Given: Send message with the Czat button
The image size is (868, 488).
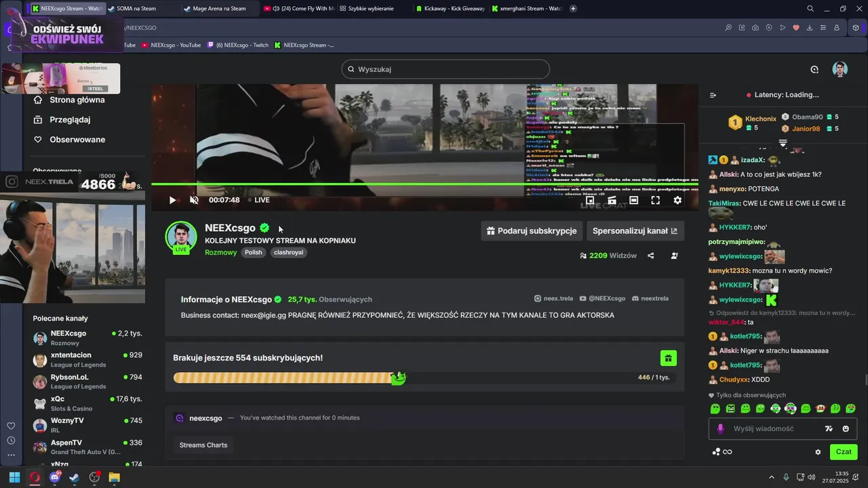Looking at the screenshot, I should 844,451.
